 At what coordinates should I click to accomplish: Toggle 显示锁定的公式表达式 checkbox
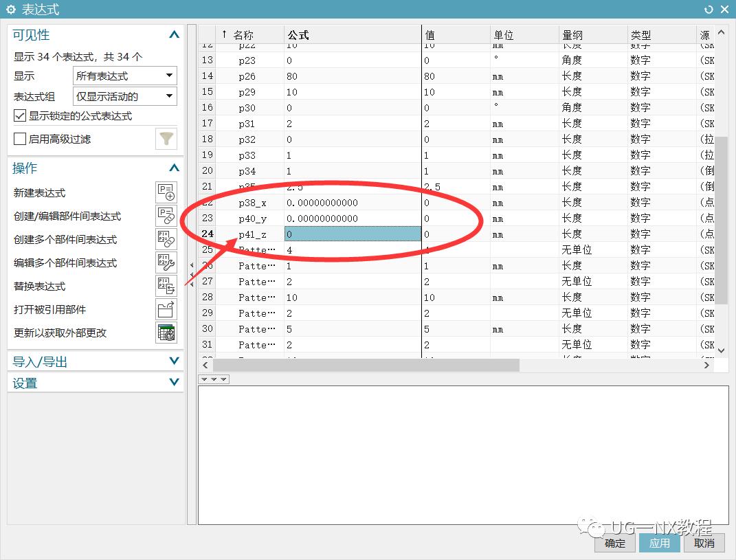tap(20, 115)
